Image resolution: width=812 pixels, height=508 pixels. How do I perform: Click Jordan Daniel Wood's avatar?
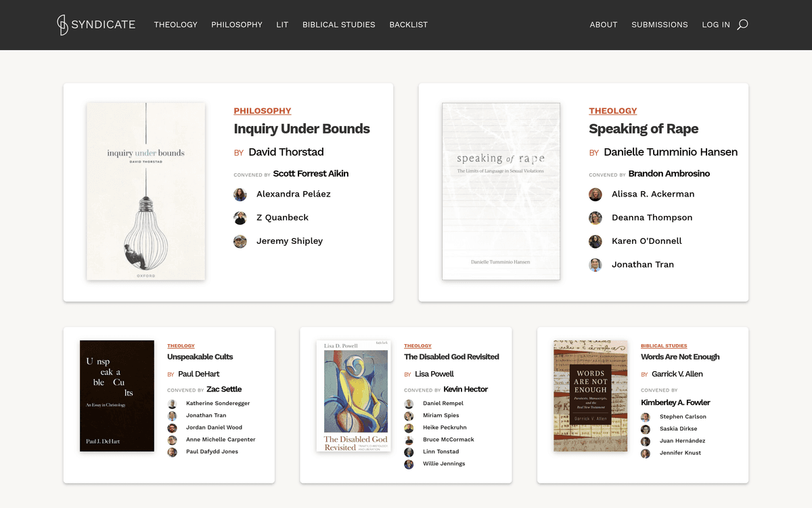173,428
